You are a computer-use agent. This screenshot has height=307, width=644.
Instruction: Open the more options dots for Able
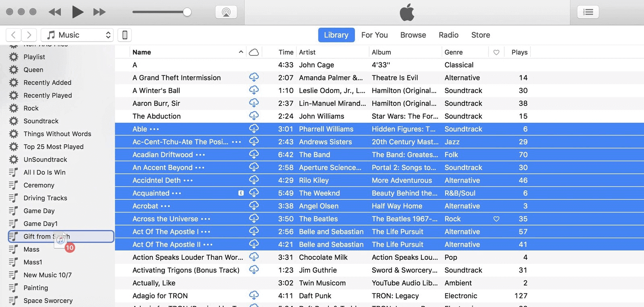[155, 129]
